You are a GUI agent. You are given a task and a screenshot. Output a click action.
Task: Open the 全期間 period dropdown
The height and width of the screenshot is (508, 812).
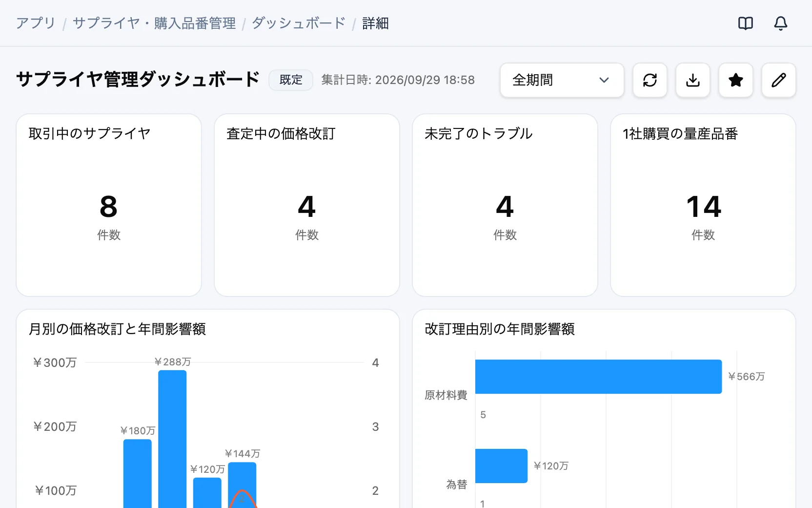click(x=562, y=80)
